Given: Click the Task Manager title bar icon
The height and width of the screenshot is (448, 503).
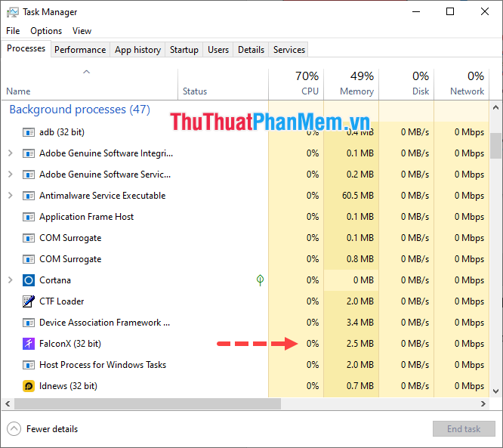Looking at the screenshot, I should (13, 12).
